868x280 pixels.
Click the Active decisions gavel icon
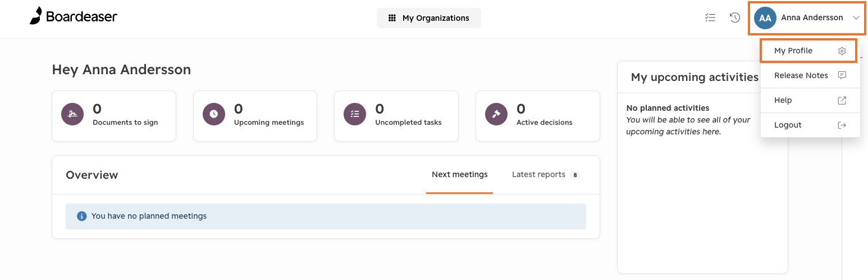click(496, 114)
